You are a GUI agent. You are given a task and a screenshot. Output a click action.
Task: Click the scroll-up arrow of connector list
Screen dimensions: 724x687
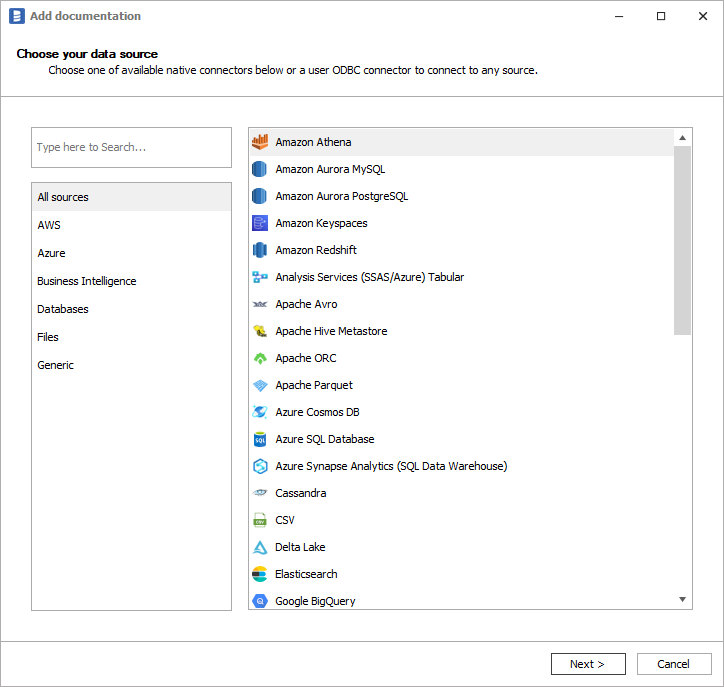[x=683, y=138]
